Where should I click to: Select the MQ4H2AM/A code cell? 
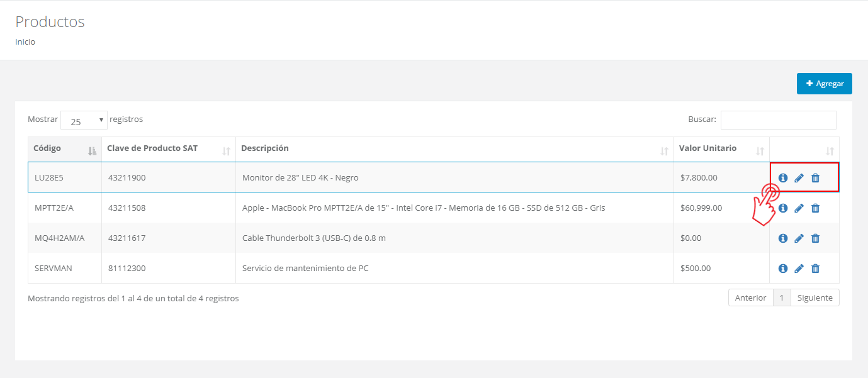65,238
